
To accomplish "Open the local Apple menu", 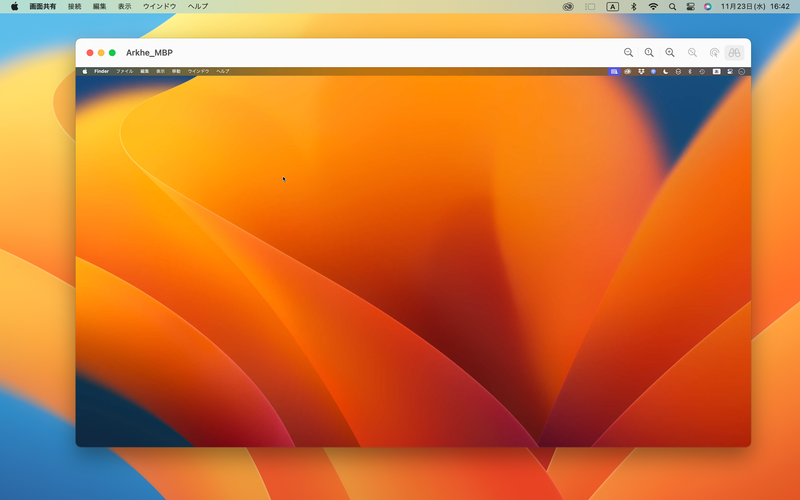I will pyautogui.click(x=15, y=7).
